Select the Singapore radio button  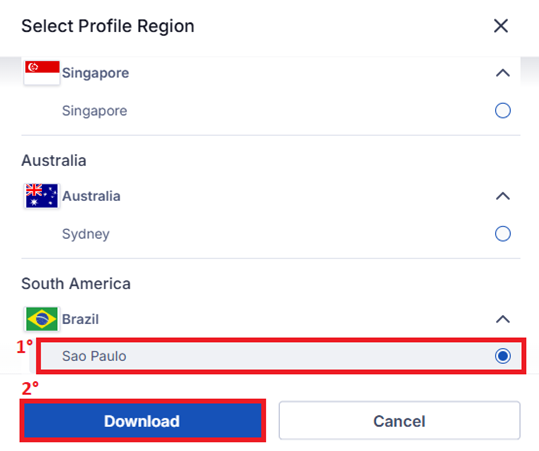503,111
